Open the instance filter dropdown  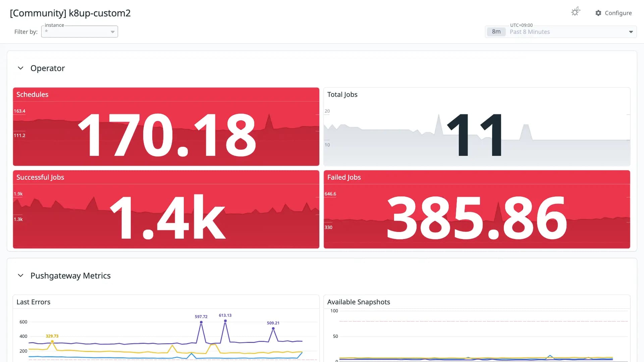click(x=79, y=32)
